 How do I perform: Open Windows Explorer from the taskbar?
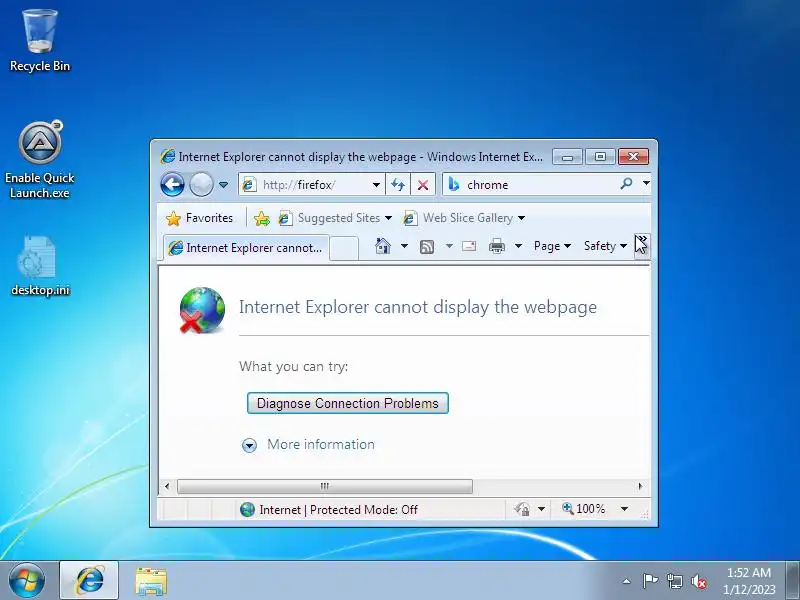point(151,581)
